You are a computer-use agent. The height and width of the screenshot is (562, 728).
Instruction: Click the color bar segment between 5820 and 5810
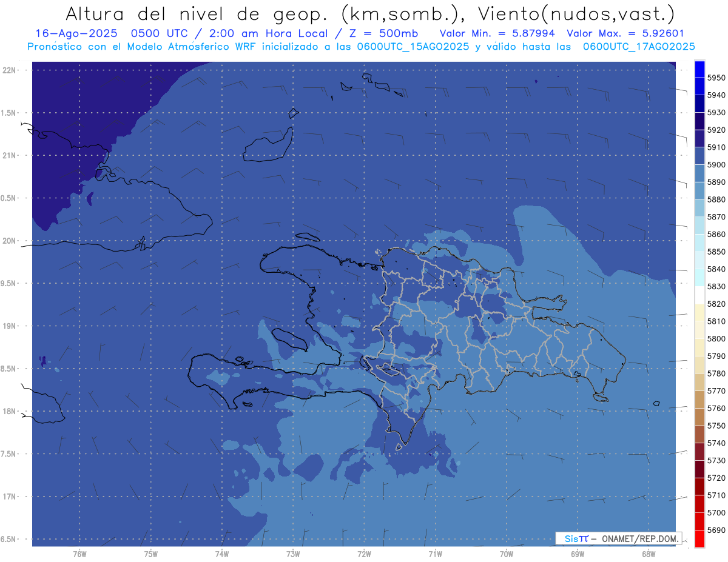pos(699,312)
